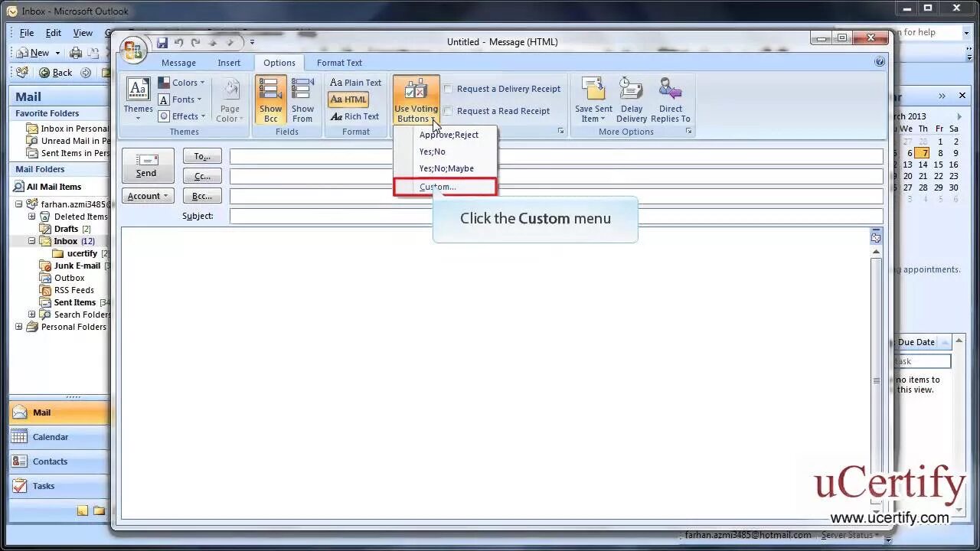Viewport: 980px width, 551px height.
Task: Select Custom... in voting menu
Action: (x=445, y=187)
